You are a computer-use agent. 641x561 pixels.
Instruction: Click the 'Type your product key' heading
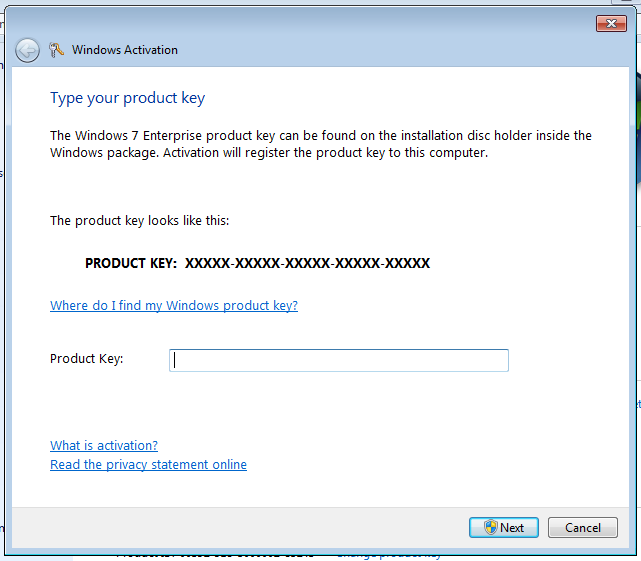click(128, 98)
